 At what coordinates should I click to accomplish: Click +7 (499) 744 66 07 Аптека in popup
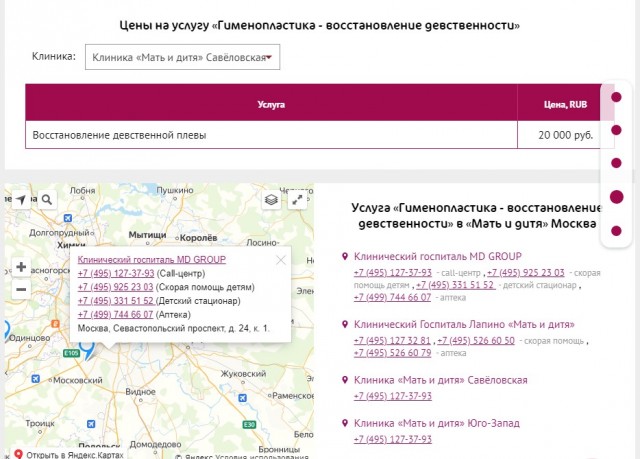click(116, 315)
